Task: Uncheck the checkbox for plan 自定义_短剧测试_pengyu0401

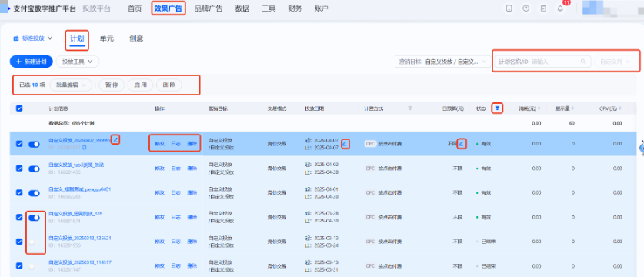Action: pos(19,193)
